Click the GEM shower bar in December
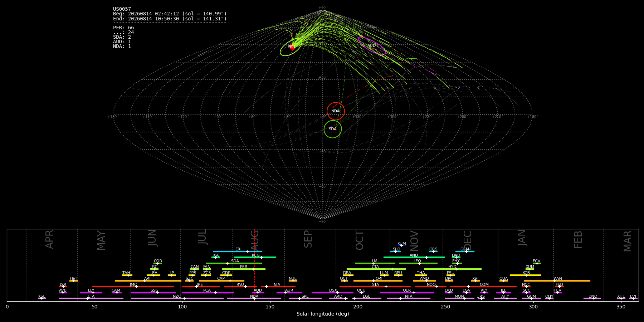 pos(465,252)
